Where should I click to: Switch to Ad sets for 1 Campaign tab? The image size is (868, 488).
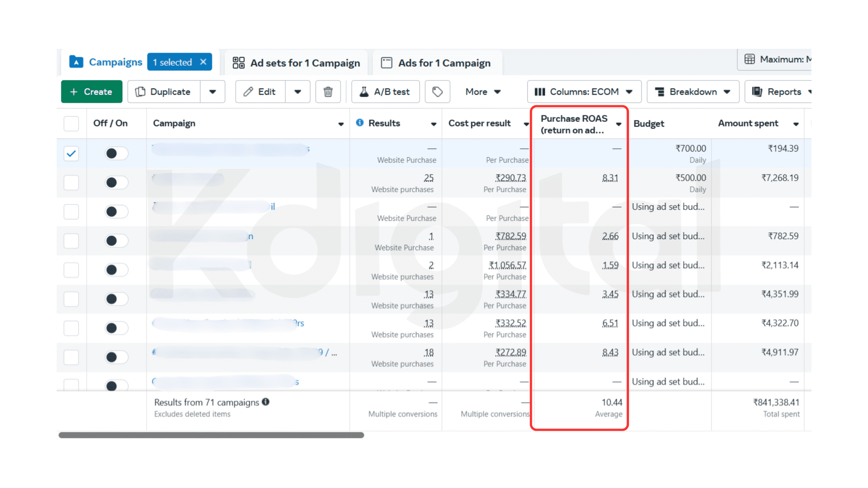point(296,63)
